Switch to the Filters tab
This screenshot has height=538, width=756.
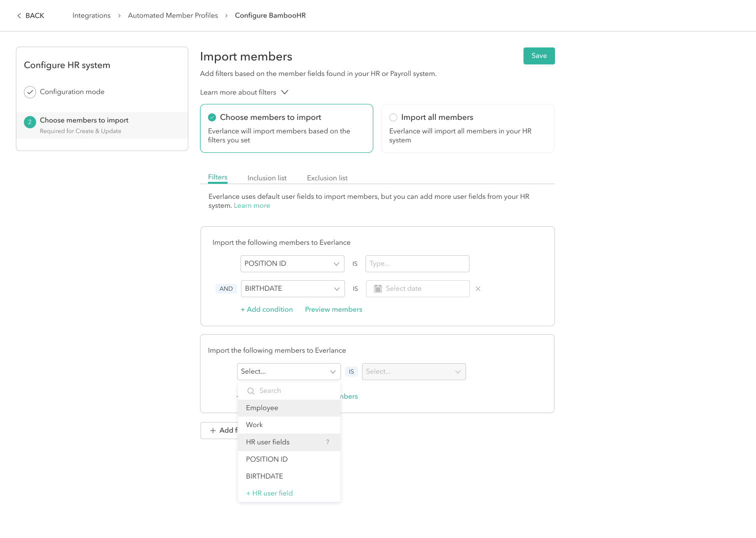[x=217, y=177]
